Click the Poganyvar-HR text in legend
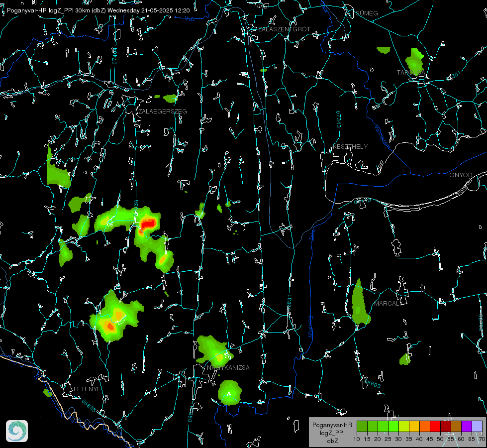Viewport: 487px width, 448px height. tap(332, 425)
